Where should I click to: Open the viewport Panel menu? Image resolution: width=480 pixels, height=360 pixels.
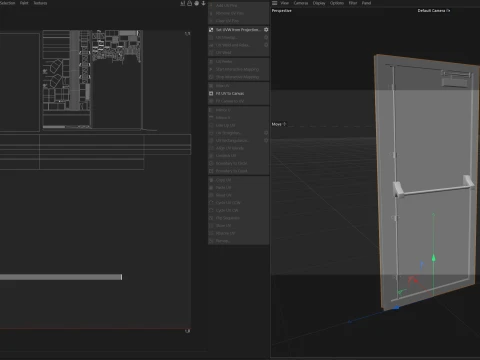[366, 3]
